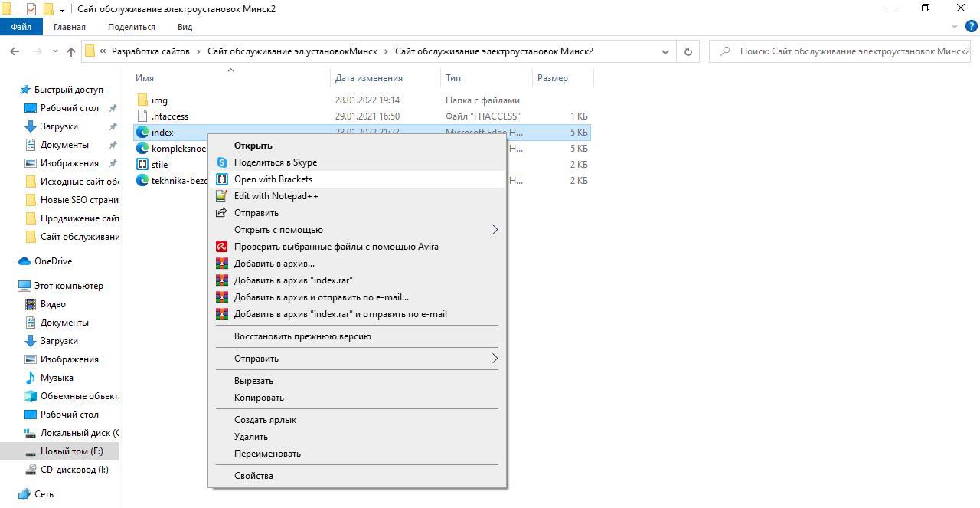Click the stile file Brackets icon
980x508 pixels.
point(142,165)
